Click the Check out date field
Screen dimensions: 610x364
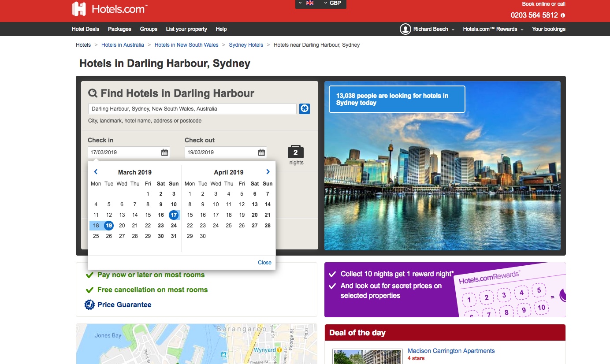(226, 152)
